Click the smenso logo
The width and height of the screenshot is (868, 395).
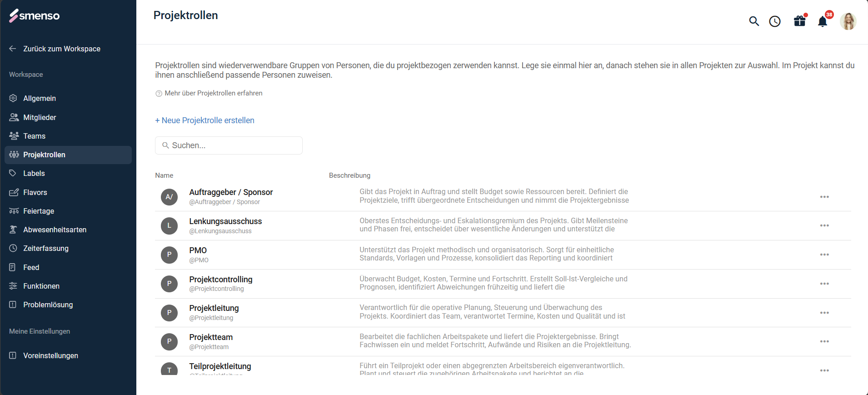(x=35, y=15)
